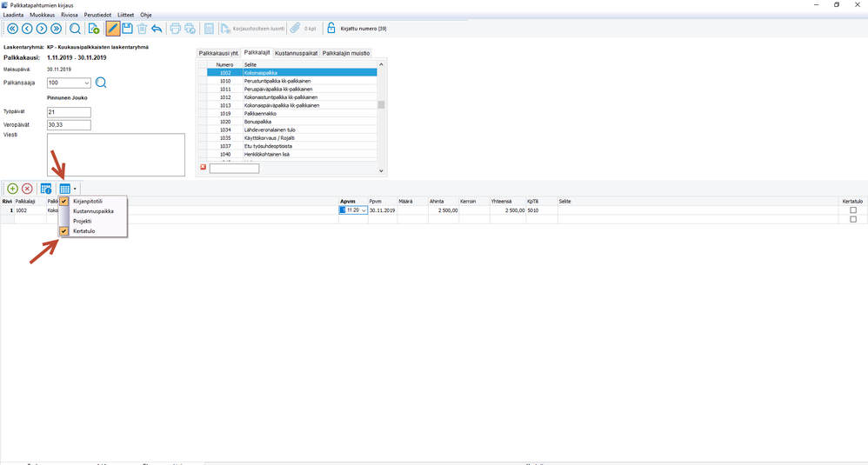Click the palkkalaji filter input field
The height and width of the screenshot is (465, 868).
[234, 168]
